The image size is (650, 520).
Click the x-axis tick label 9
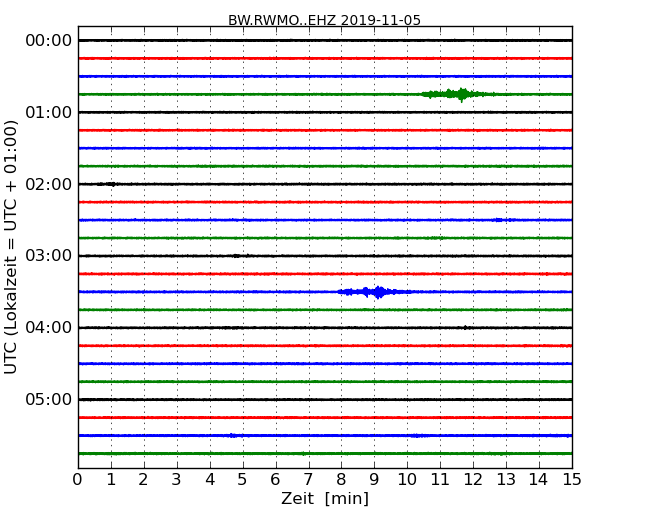pyautogui.click(x=374, y=479)
